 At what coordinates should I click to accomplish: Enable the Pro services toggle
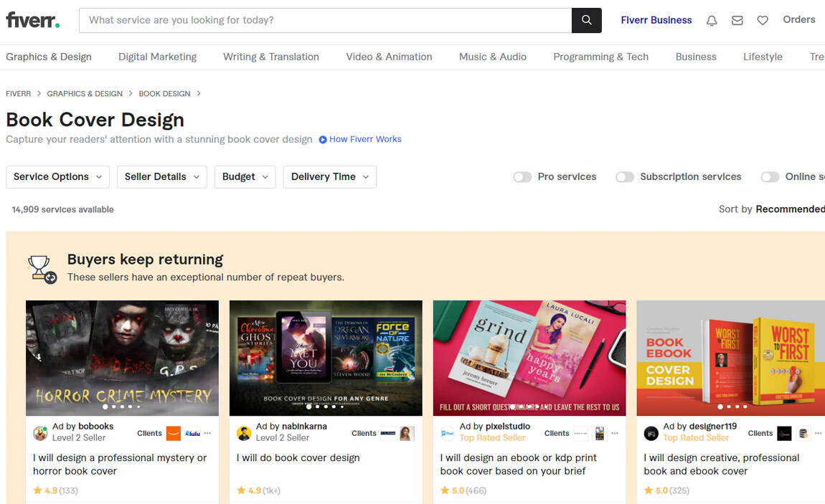[522, 177]
